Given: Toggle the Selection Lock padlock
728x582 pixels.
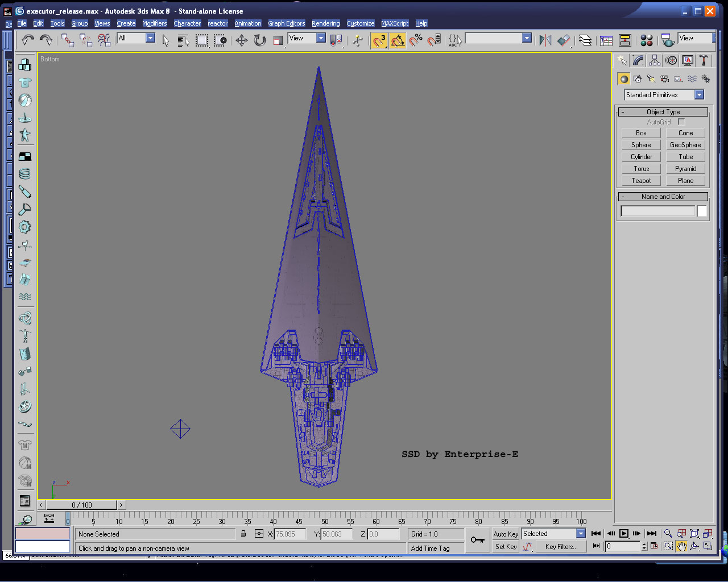Looking at the screenshot, I should point(243,534).
